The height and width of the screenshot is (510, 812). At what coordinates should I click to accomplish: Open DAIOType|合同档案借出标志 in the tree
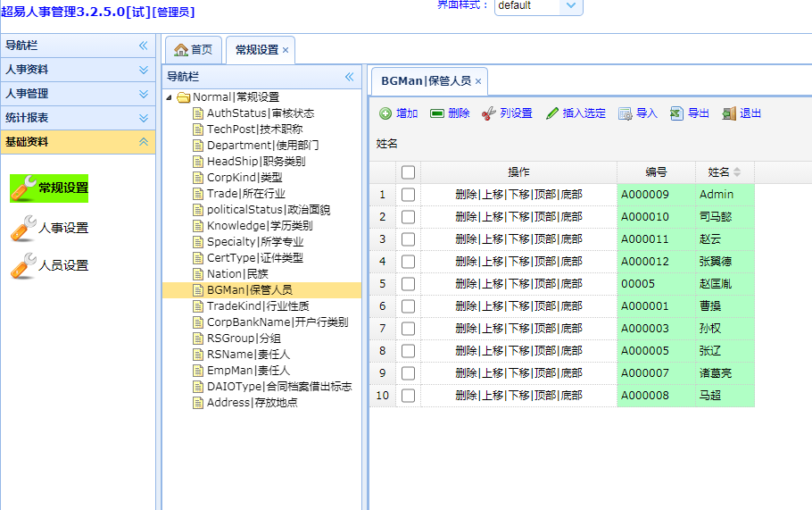(279, 387)
